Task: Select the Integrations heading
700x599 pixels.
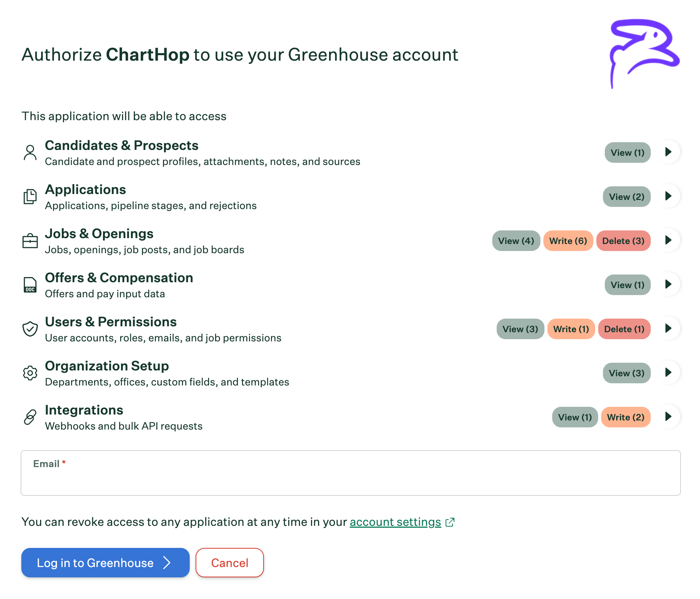Action: coord(84,410)
